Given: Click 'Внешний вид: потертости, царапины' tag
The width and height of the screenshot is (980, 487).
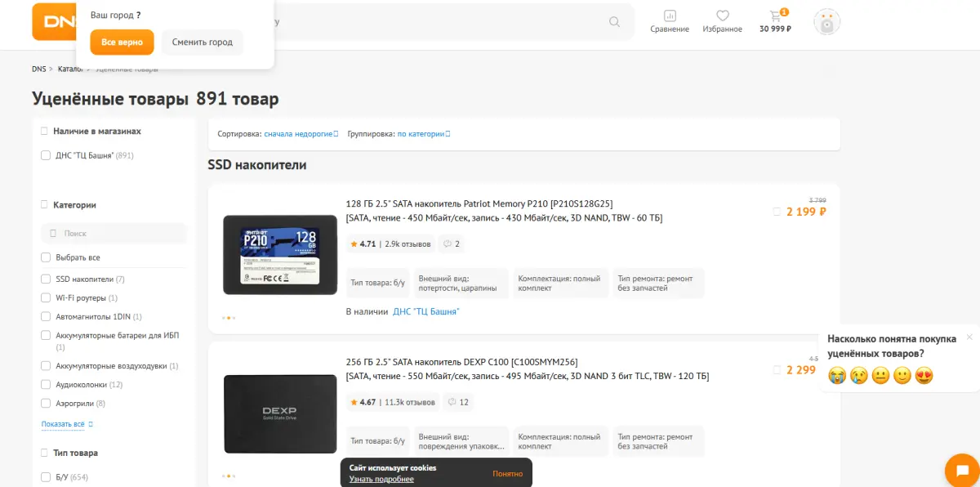Looking at the screenshot, I should pyautogui.click(x=461, y=283).
